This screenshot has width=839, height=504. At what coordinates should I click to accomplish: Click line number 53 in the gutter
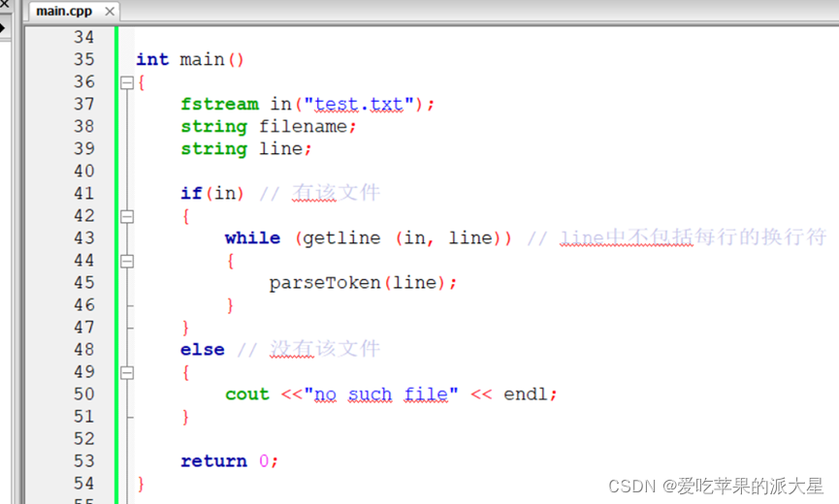[84, 460]
